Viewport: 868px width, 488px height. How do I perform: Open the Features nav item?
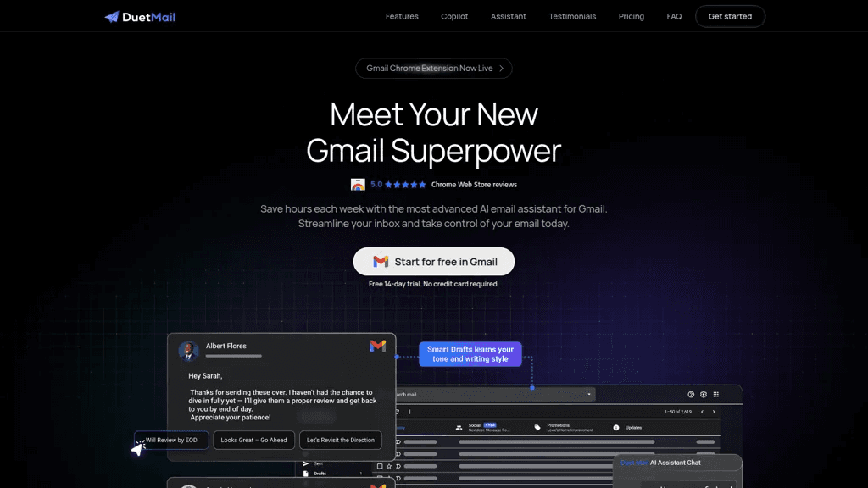click(402, 17)
